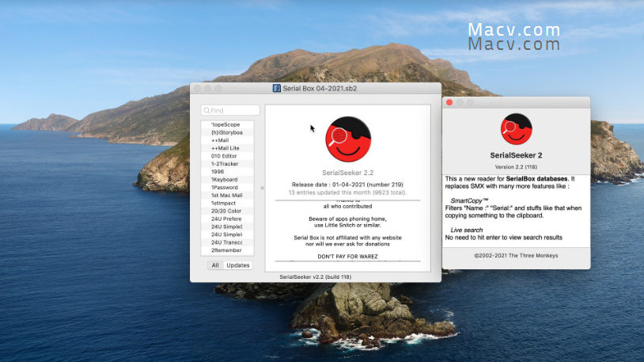
Task: Click the Serial Box 04-2021.sb2 title bar
Action: 316,88
